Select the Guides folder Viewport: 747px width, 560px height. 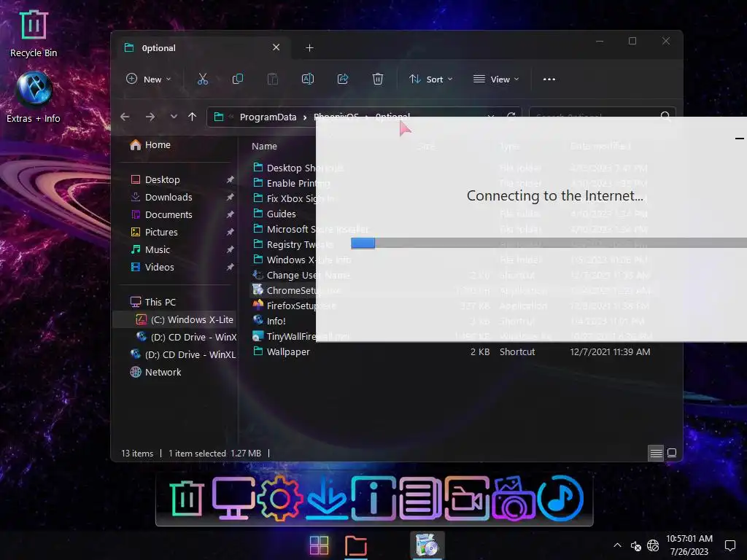tap(281, 214)
